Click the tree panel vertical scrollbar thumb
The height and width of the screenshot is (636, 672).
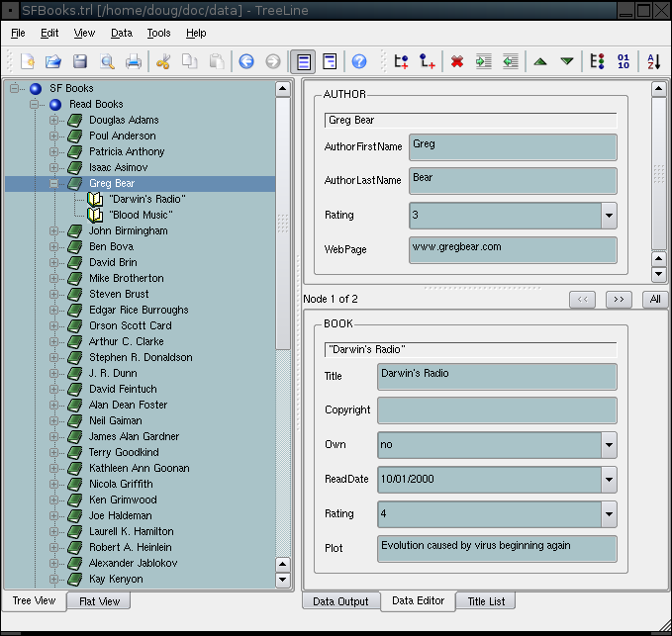coord(282,224)
